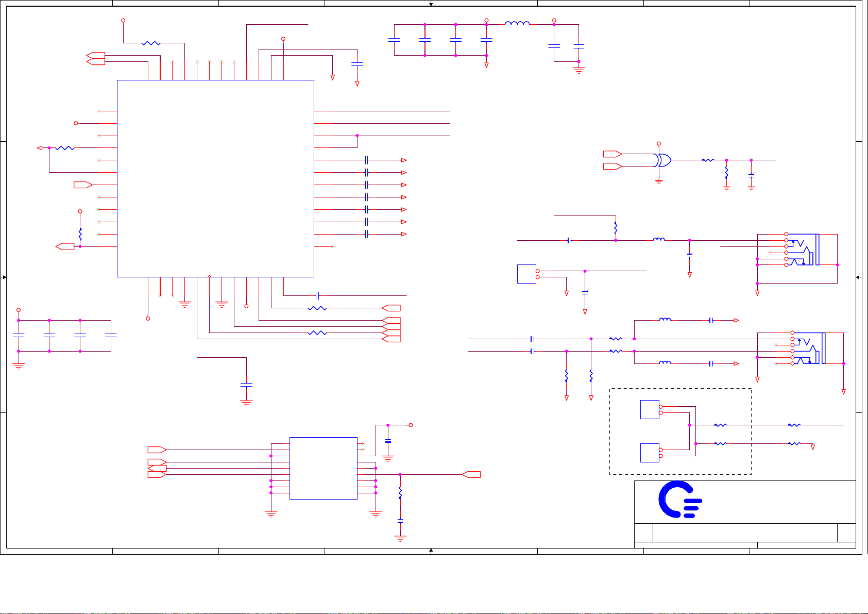Screen dimensions: 868x614
Task: Select the pull-up resistor left of main IC bottom pin
Action: pos(80,235)
